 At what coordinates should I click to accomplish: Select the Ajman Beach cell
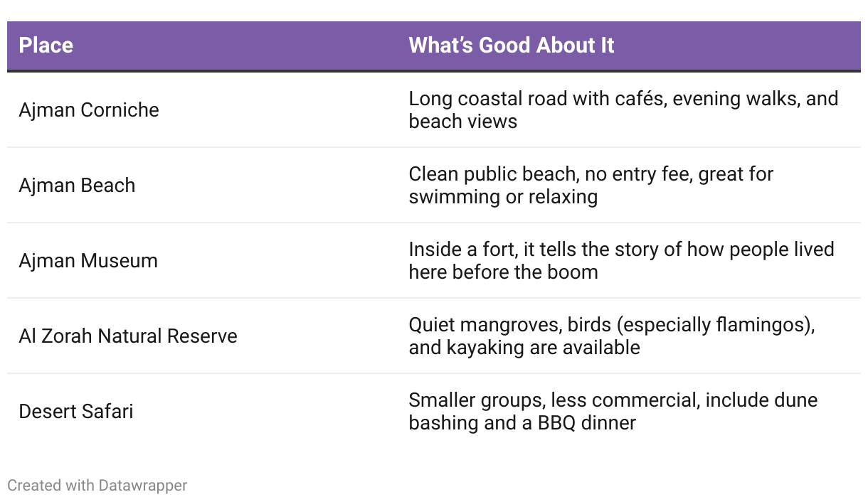77,186
